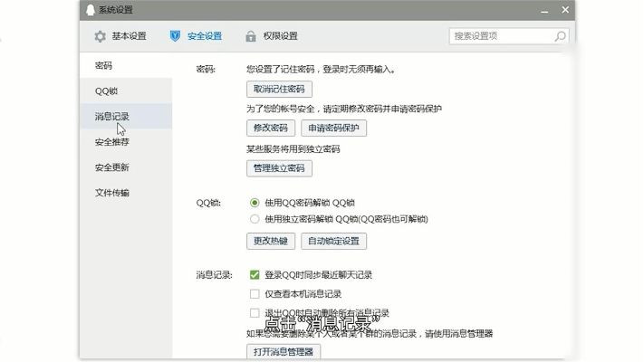Click the 修改密码 button
Viewport: 644px width, 362px height.
pyautogui.click(x=271, y=128)
